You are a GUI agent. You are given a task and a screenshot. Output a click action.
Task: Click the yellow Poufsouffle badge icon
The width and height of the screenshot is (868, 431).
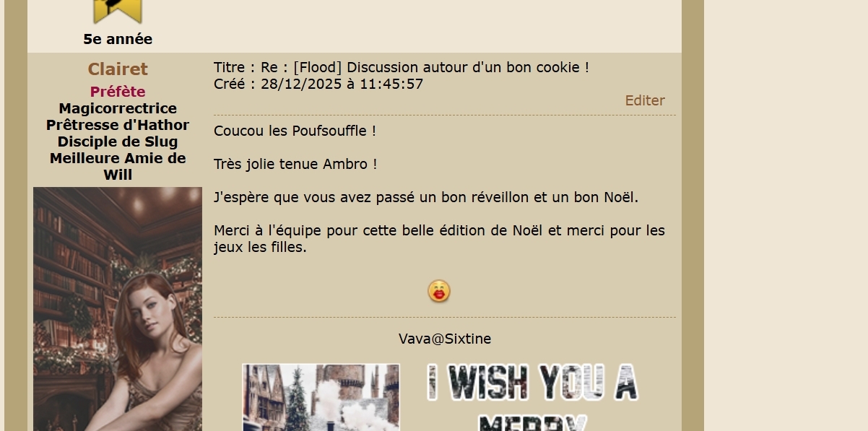coord(118,12)
